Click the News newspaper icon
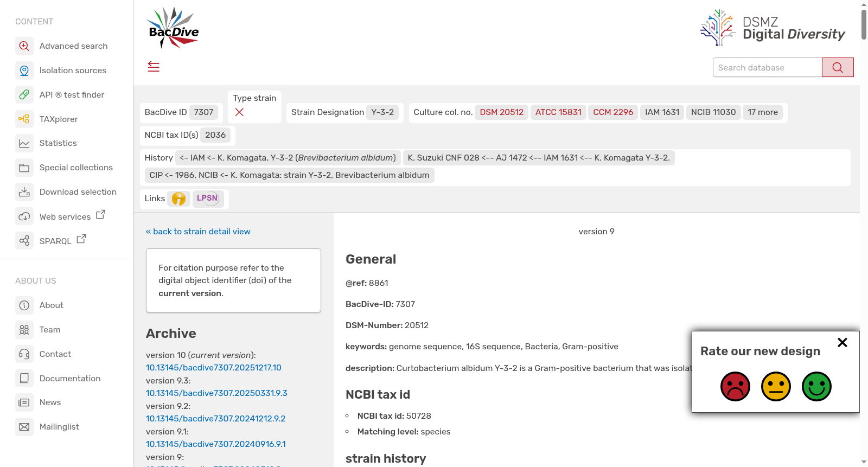 pyautogui.click(x=24, y=402)
